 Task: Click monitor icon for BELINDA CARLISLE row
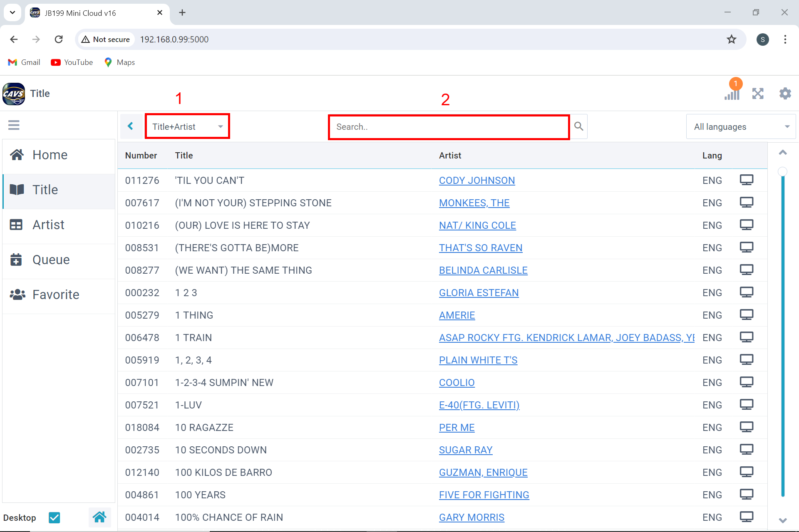[747, 270]
